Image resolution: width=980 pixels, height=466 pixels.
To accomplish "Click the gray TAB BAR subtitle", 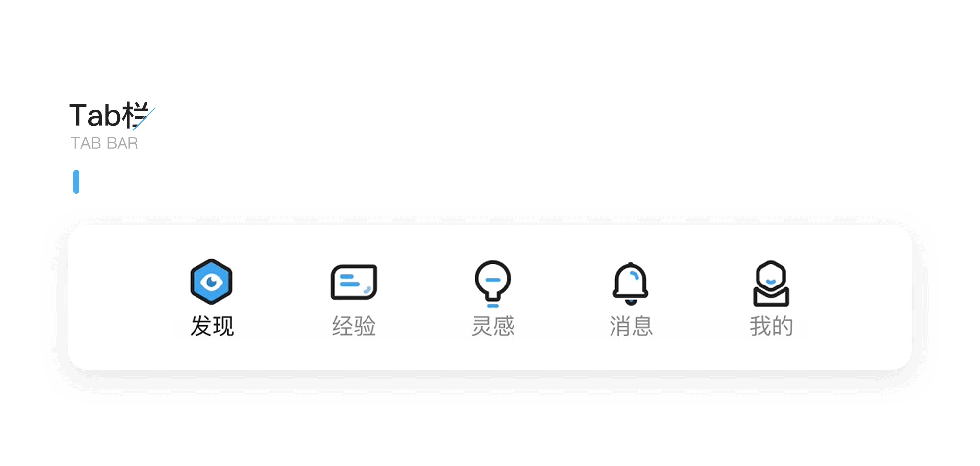I will 104,143.
